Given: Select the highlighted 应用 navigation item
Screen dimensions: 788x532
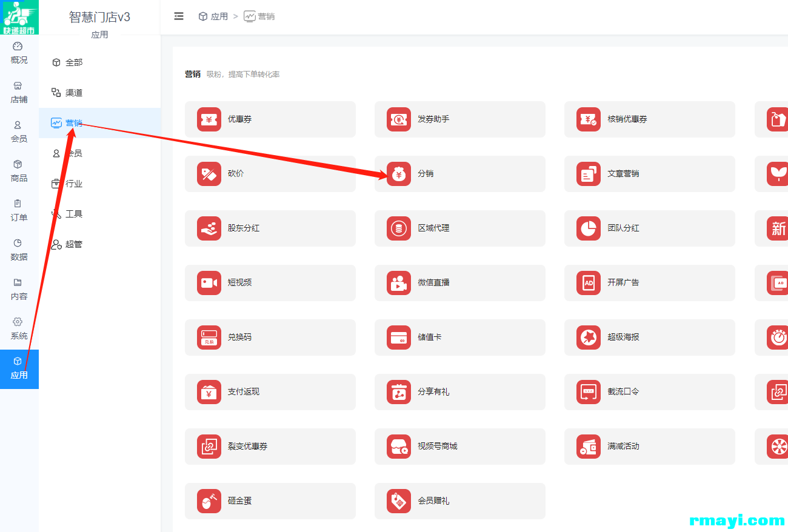Looking at the screenshot, I should tap(19, 369).
